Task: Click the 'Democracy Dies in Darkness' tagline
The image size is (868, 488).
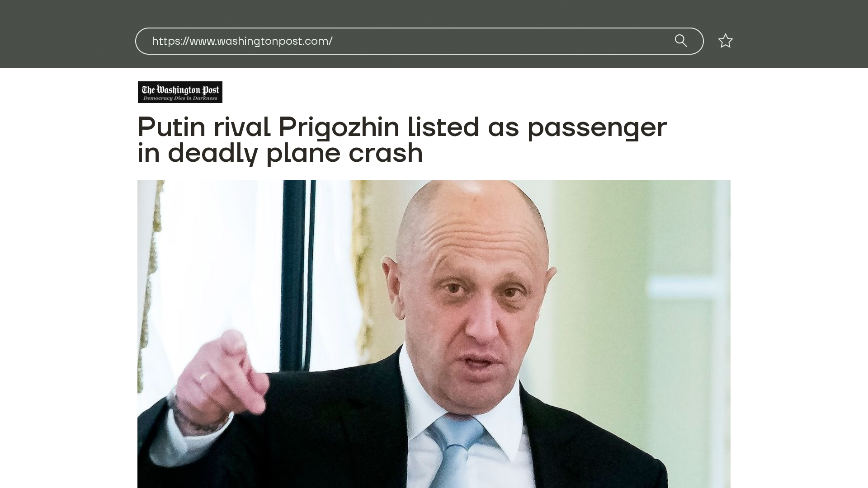Action: coord(180,98)
